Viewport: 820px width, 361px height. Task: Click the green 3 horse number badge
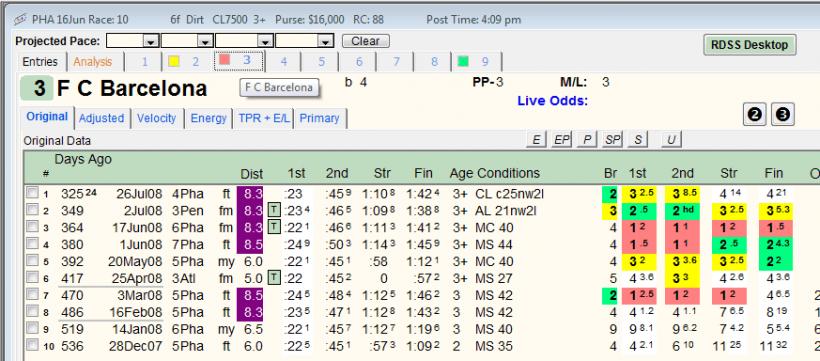pyautogui.click(x=36, y=88)
